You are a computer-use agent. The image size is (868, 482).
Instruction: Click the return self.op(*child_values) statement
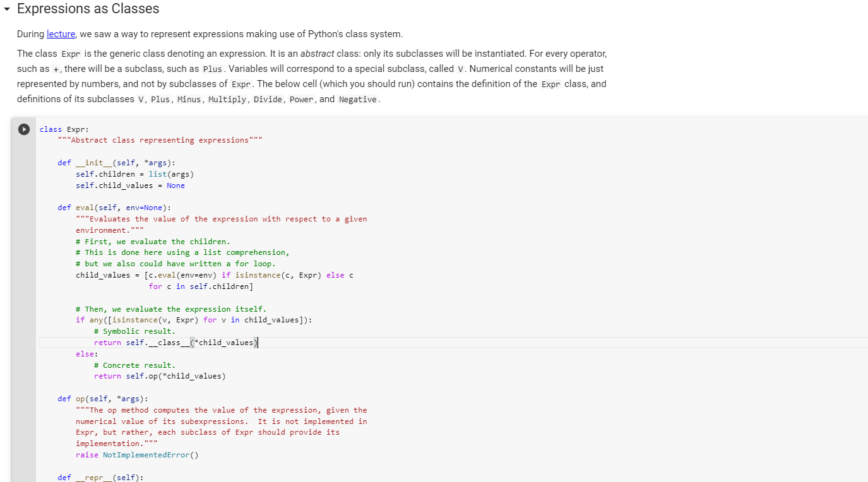(x=161, y=375)
